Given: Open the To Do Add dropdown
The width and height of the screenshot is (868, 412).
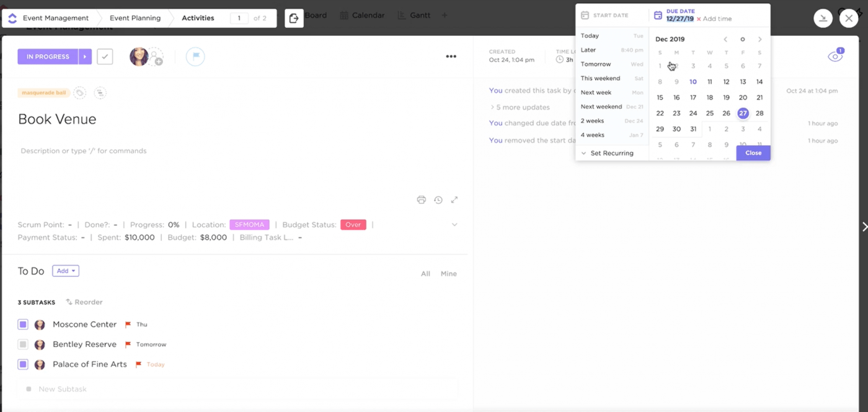Looking at the screenshot, I should click(x=65, y=271).
